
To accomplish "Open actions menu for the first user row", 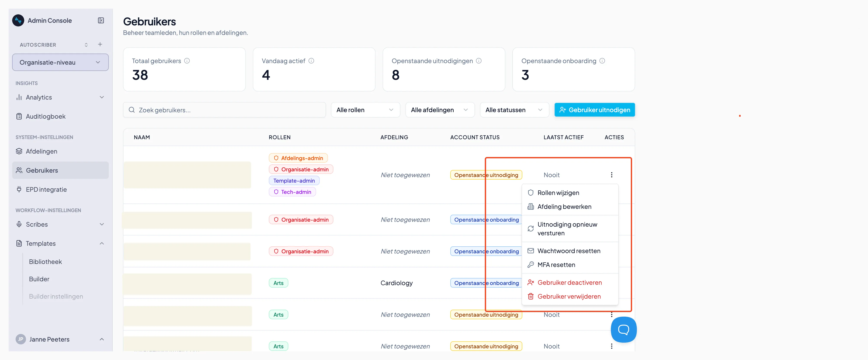I will (x=612, y=175).
